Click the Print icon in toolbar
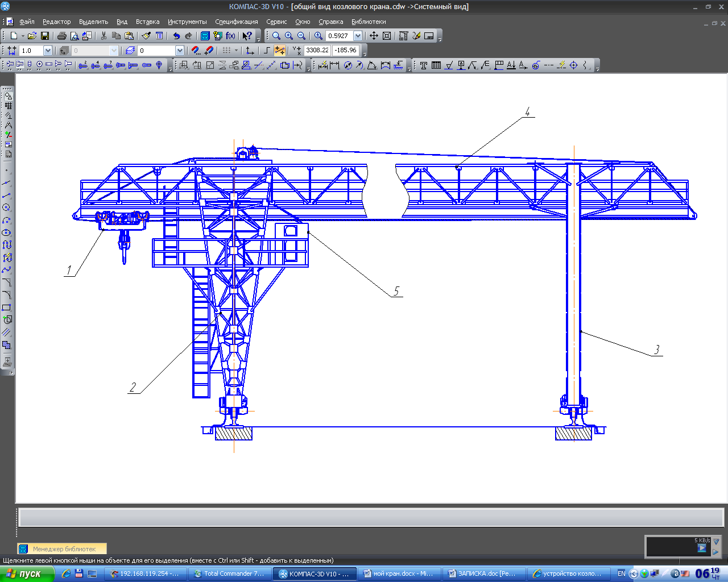 point(62,36)
